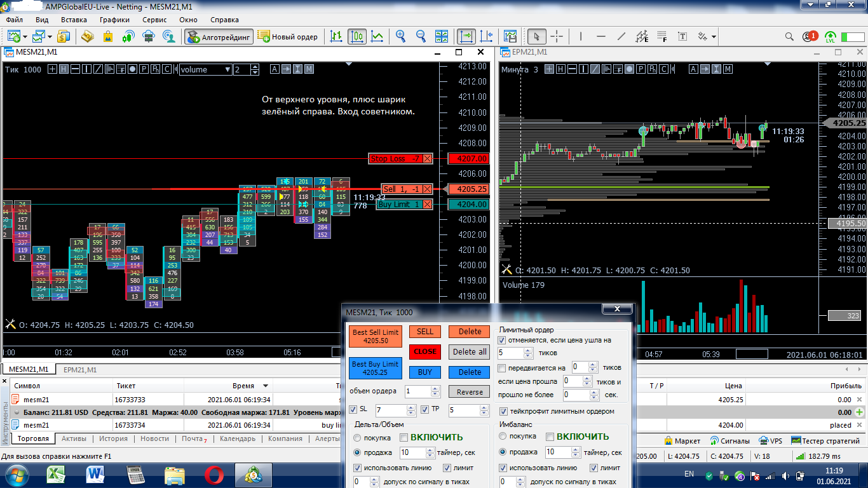The width and height of the screenshot is (868, 488).
Task: Enable ВКЛЮЧИТЬ checkbox in Дельта/Объем group
Action: click(404, 437)
